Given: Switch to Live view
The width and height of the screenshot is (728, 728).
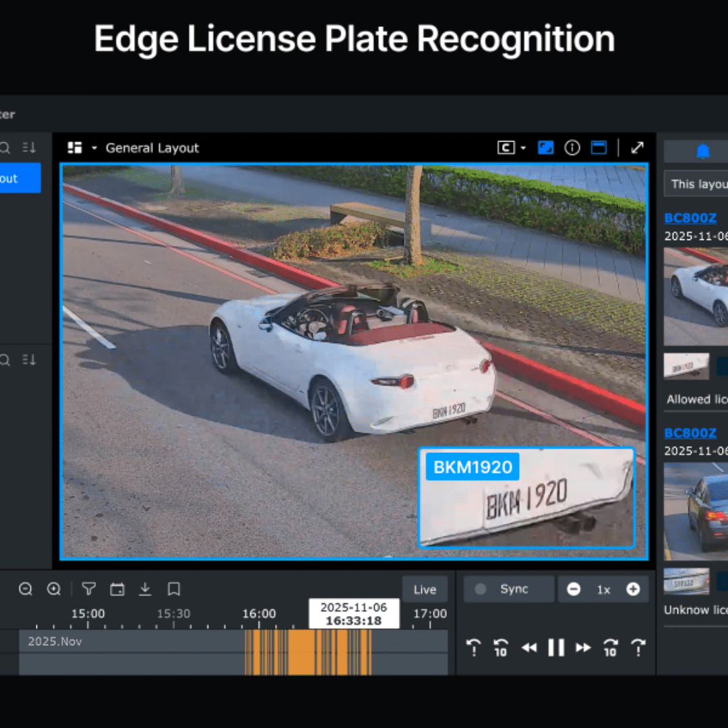Looking at the screenshot, I should [x=425, y=589].
